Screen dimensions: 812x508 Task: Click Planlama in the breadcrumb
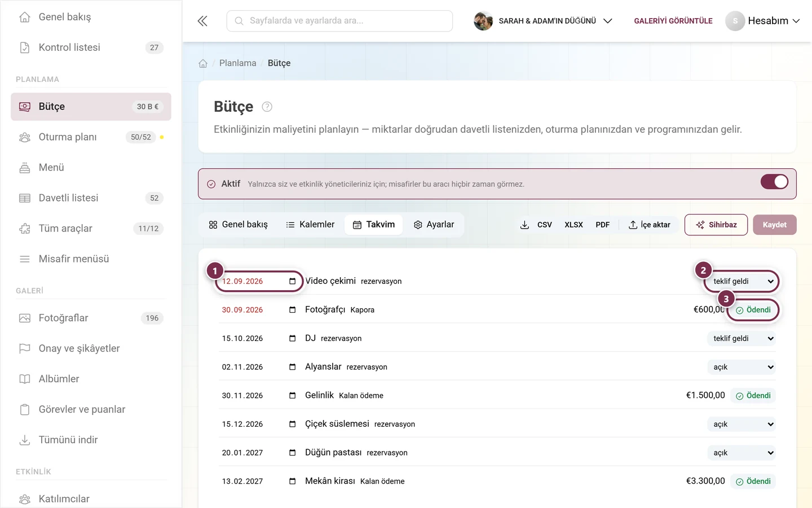coord(237,63)
